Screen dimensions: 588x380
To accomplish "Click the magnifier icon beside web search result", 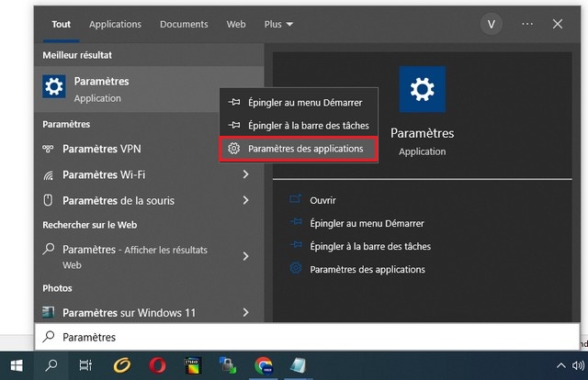I will [x=49, y=250].
